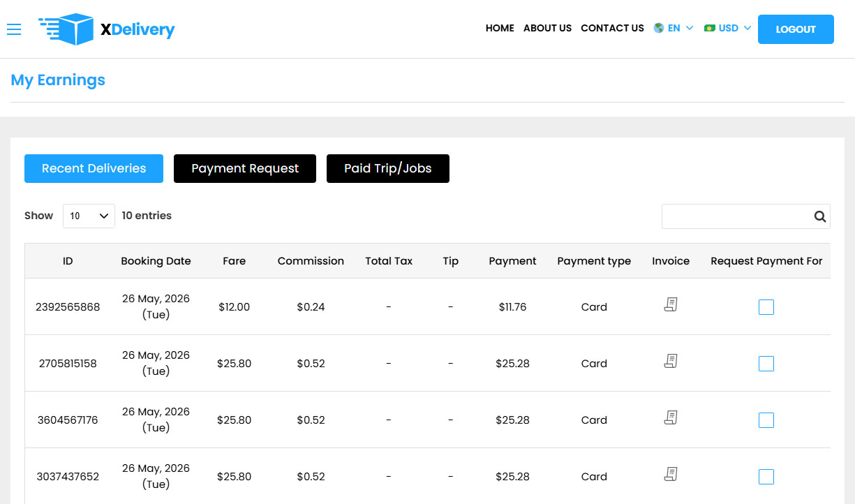Image resolution: width=855 pixels, height=504 pixels.
Task: Click the My Earnings heading
Action: coord(58,80)
